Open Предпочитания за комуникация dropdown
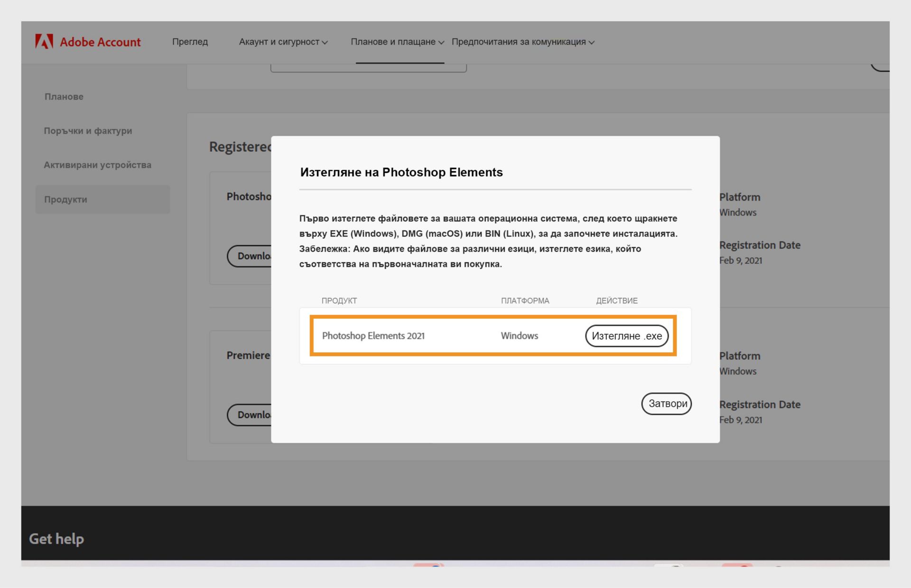 523,42
